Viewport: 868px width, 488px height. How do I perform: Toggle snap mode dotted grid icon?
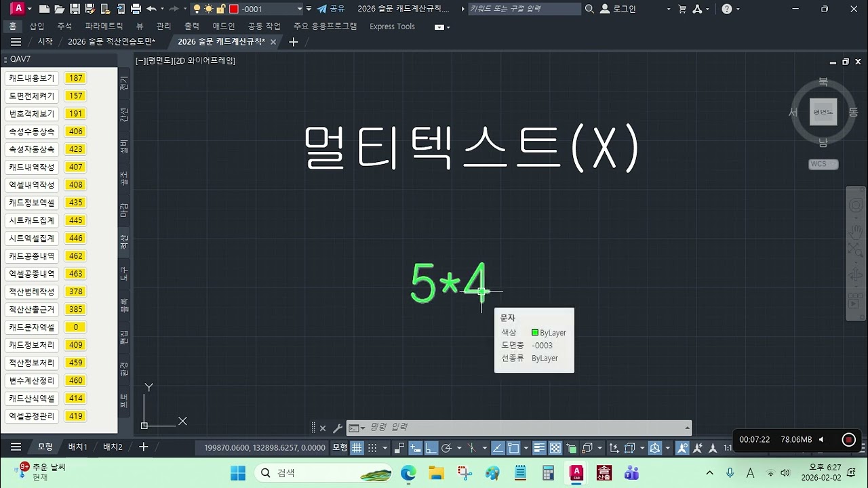(x=372, y=448)
